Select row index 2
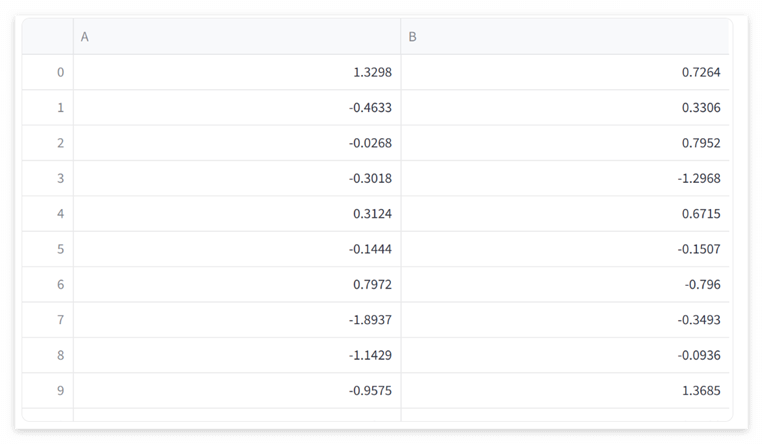Screen dimensions: 763x444 [48, 143]
